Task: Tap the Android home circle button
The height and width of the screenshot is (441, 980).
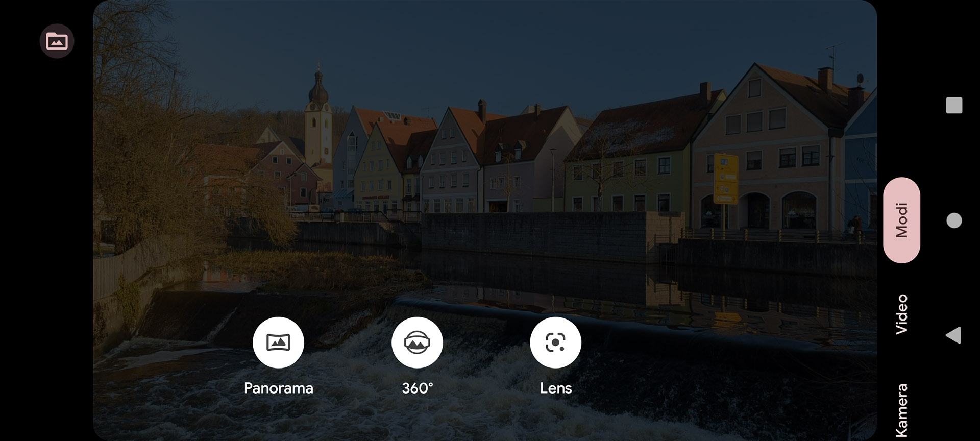Action: click(954, 220)
